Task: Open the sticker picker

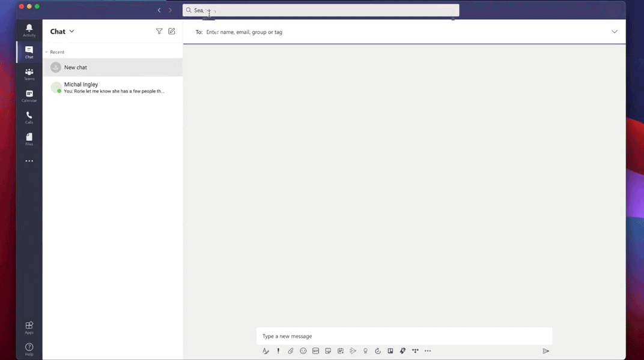Action: pyautogui.click(x=328, y=351)
